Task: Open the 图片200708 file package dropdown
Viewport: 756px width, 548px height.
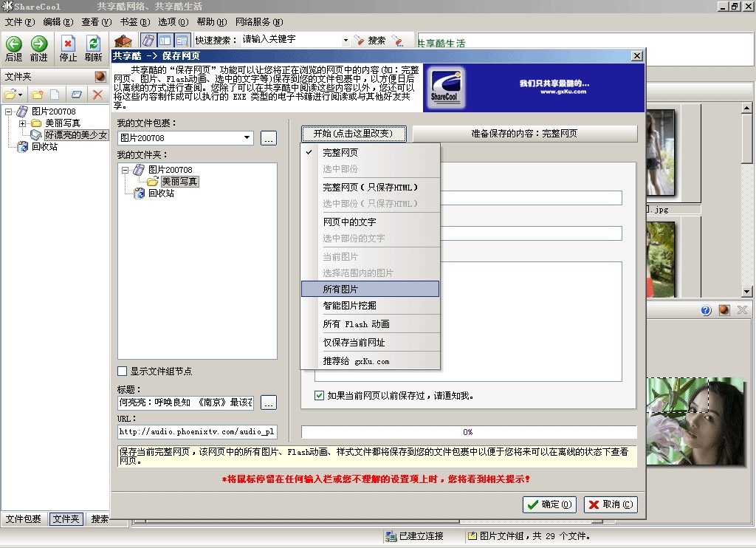Action: tap(248, 138)
